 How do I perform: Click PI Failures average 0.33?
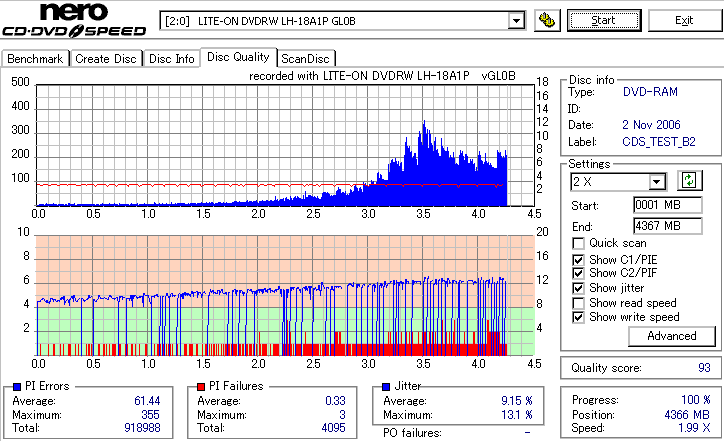[x=335, y=401]
